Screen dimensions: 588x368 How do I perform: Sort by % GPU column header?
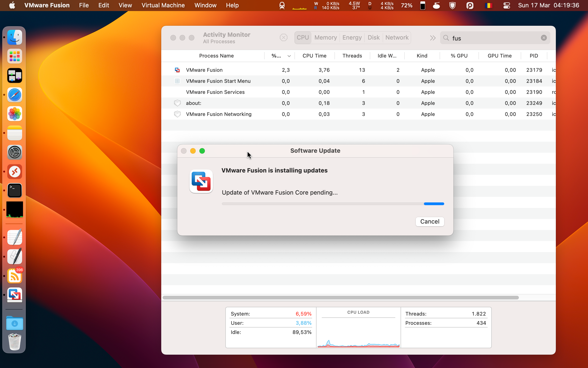tap(459, 56)
